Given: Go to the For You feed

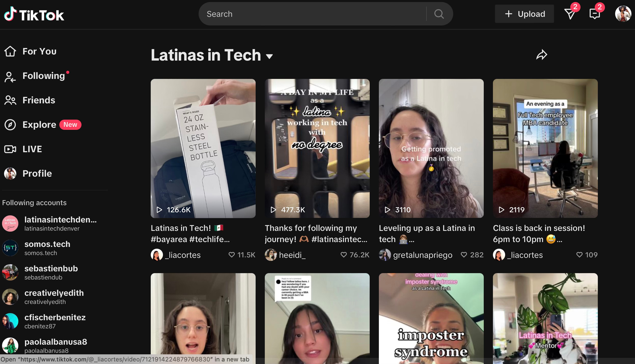Looking at the screenshot, I should pyautogui.click(x=39, y=51).
